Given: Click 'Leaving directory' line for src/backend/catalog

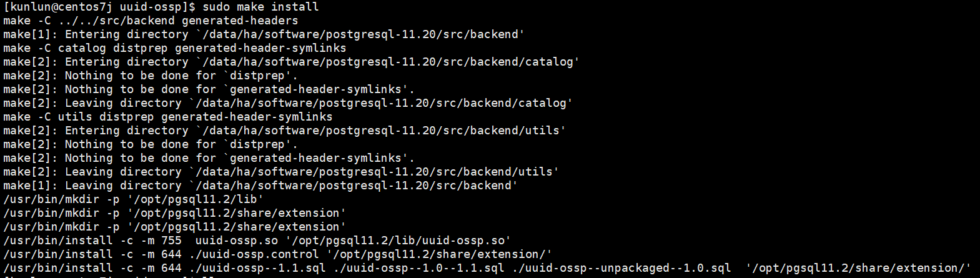Looking at the screenshot, I should [x=288, y=103].
